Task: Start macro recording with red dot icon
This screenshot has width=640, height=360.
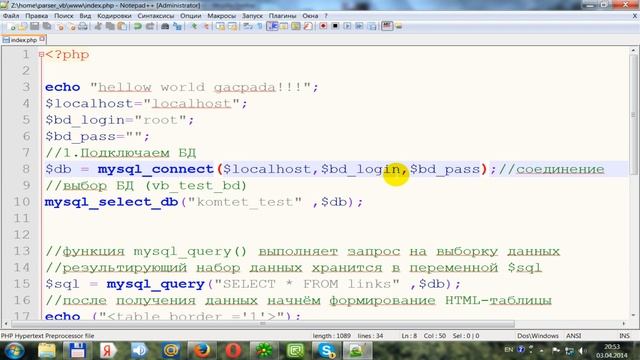Action: click(x=323, y=27)
